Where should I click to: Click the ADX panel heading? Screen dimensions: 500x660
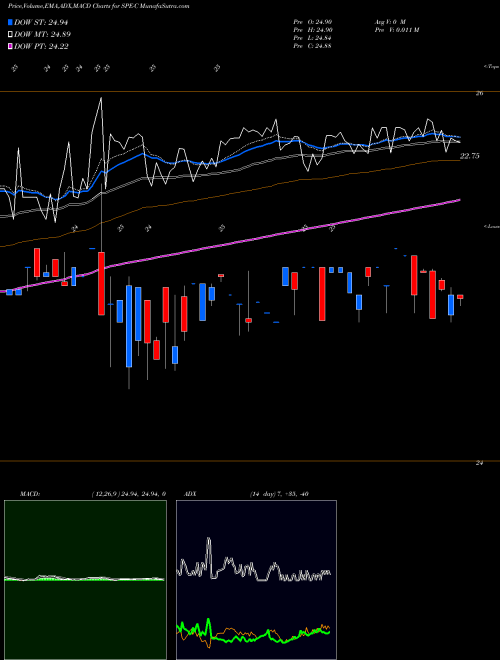point(190,494)
